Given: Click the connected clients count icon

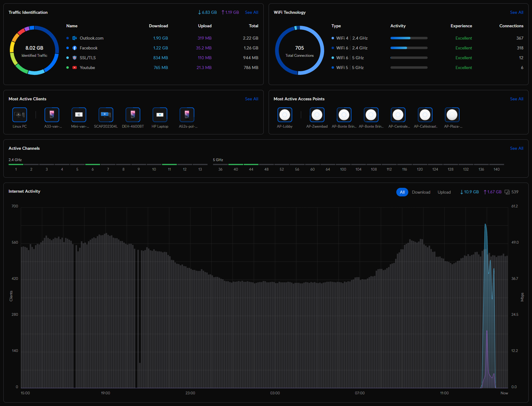Looking at the screenshot, I should 507,192.
